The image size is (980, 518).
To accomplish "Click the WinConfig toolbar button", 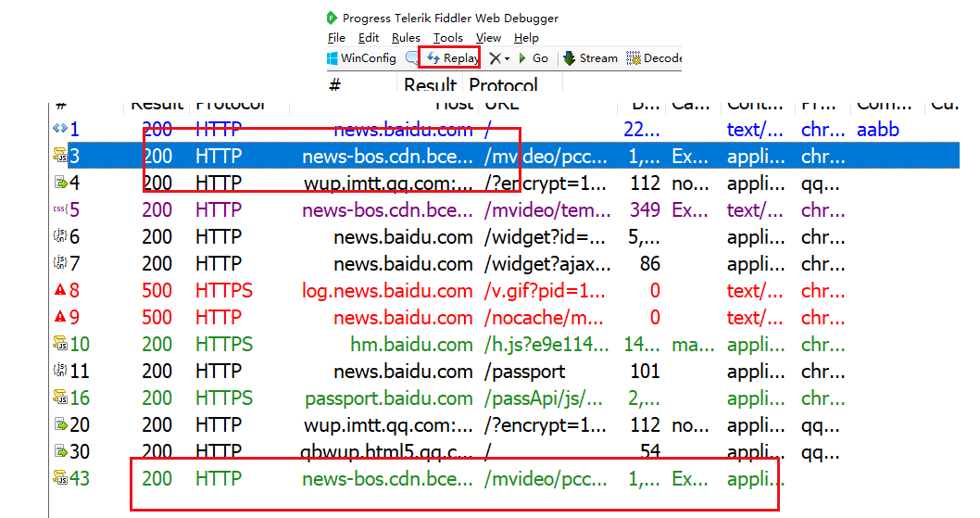I will click(361, 58).
